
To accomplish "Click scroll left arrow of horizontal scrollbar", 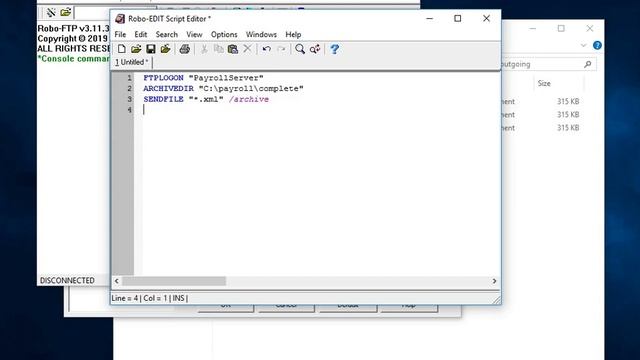I will (117, 281).
